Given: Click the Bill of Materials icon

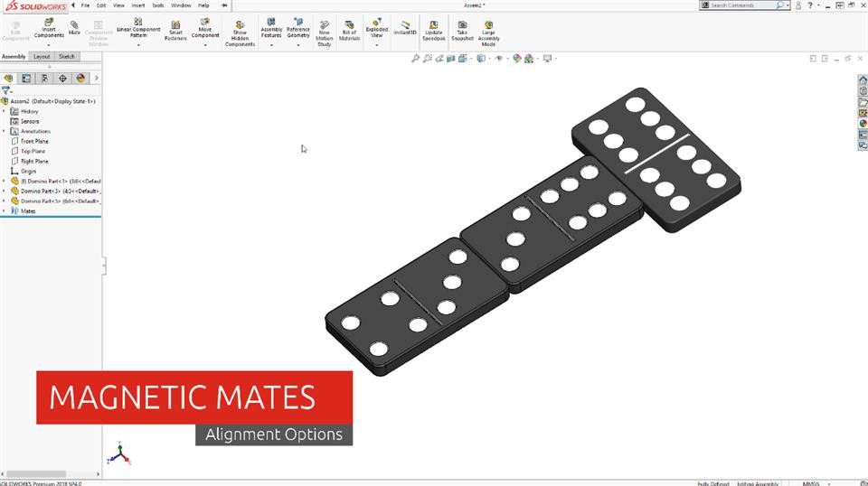Looking at the screenshot, I should 350,31.
